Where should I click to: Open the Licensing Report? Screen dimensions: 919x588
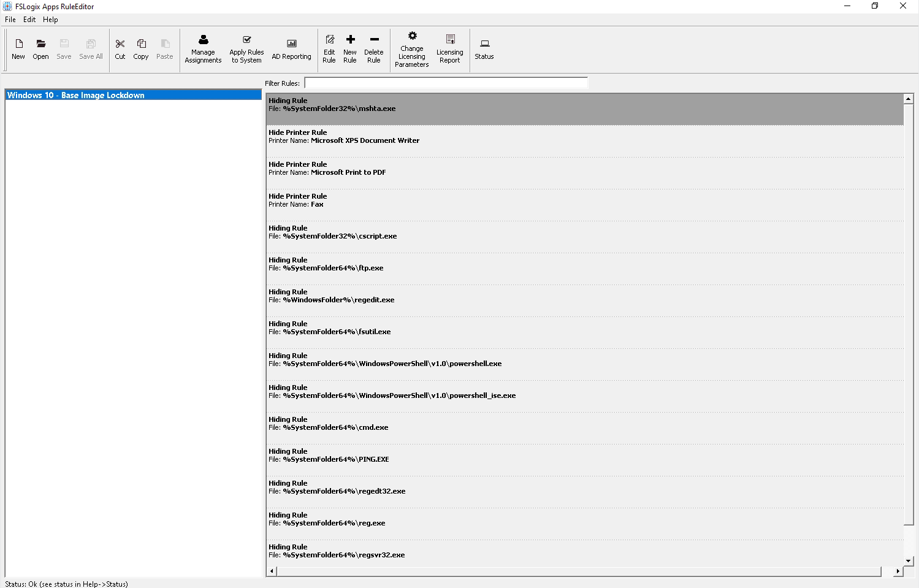(450, 49)
